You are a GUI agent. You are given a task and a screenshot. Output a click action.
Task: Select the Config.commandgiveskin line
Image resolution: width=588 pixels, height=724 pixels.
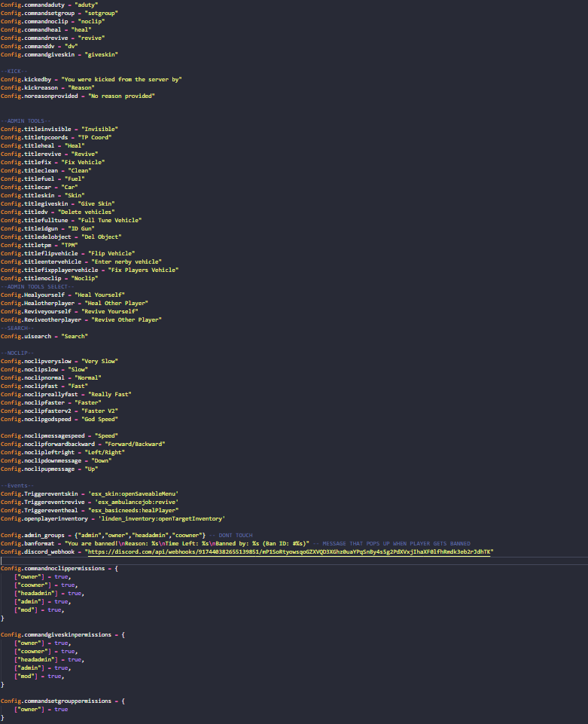tap(59, 55)
